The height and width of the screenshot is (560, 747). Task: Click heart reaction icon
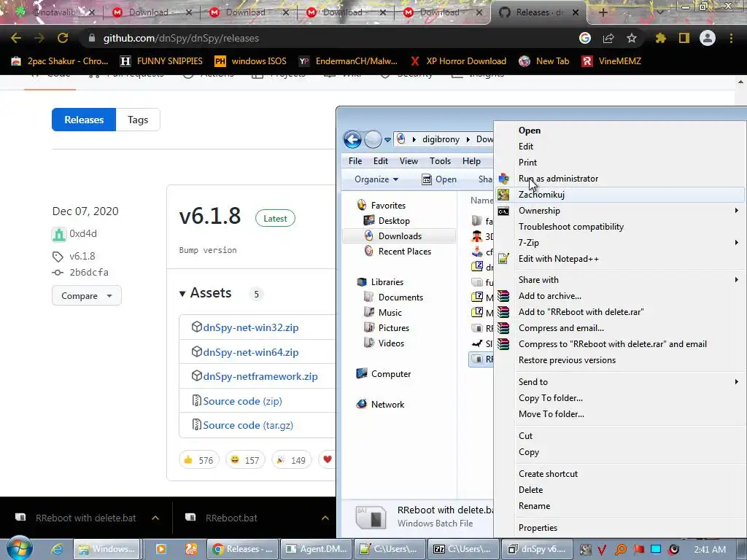(328, 459)
